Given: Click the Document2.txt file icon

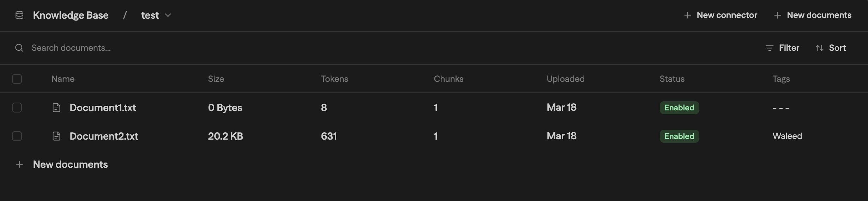Looking at the screenshot, I should pos(56,136).
